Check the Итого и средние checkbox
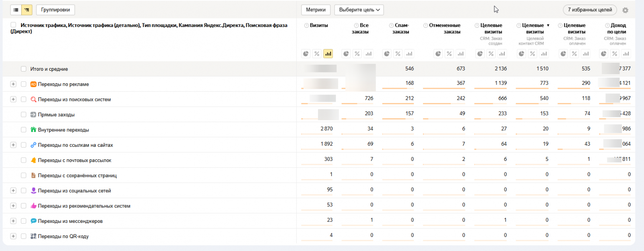Screen dimensions: 644x251 tap(24, 69)
